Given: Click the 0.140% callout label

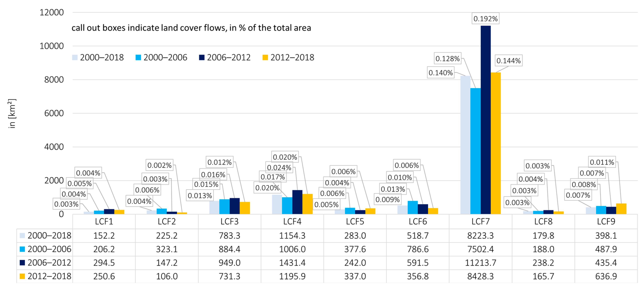Looking at the screenshot, I should pyautogui.click(x=441, y=73).
